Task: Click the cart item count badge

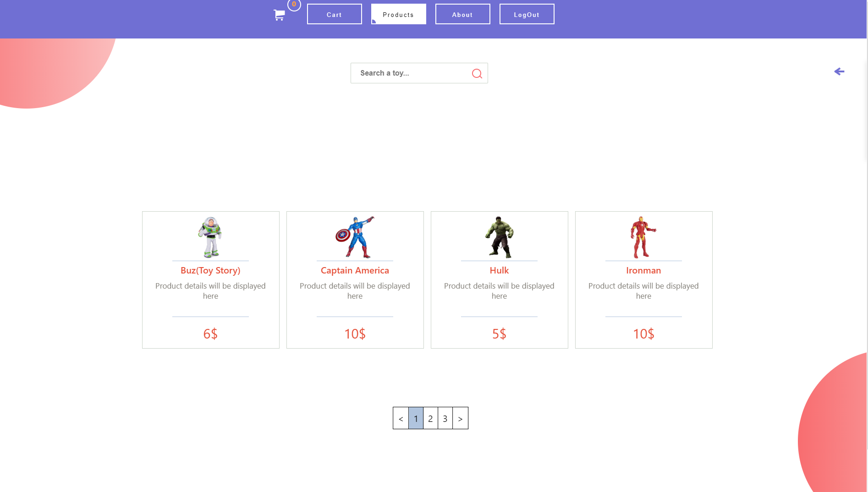Action: [294, 5]
